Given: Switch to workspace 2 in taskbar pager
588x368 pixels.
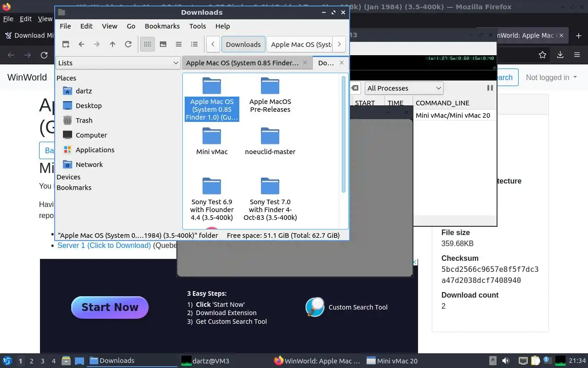Looking at the screenshot, I should (x=31, y=361).
